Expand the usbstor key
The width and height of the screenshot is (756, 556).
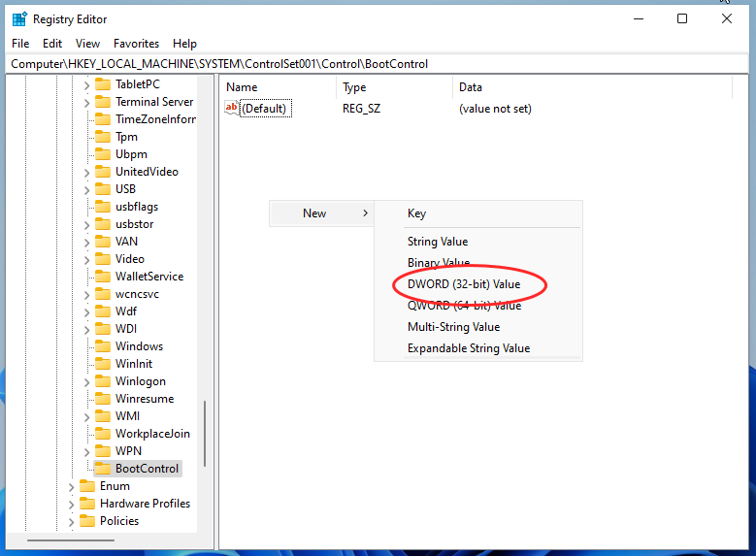(86, 225)
